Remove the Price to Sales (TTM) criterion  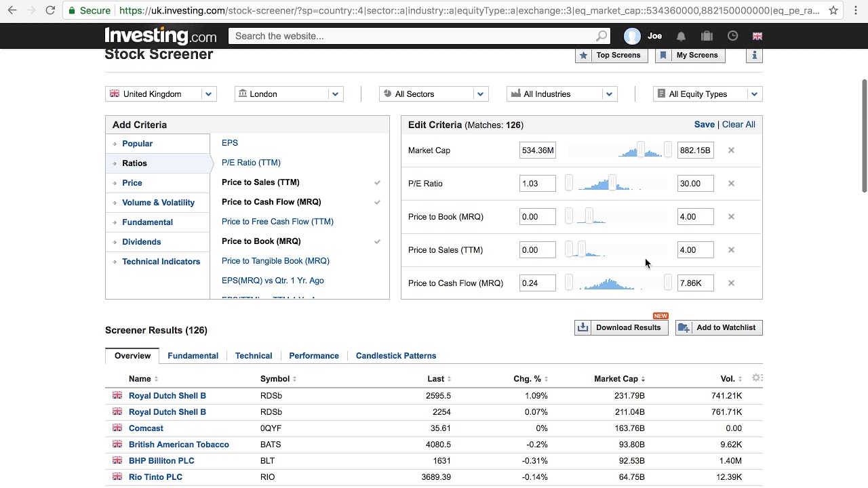[x=731, y=250]
